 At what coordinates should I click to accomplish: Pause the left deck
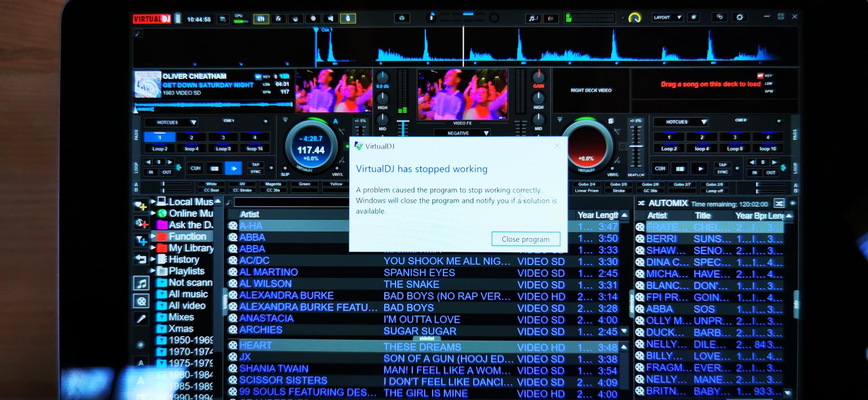tap(214, 169)
